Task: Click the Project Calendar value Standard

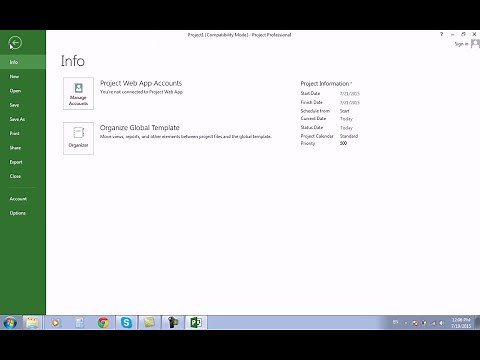Action: click(349, 136)
